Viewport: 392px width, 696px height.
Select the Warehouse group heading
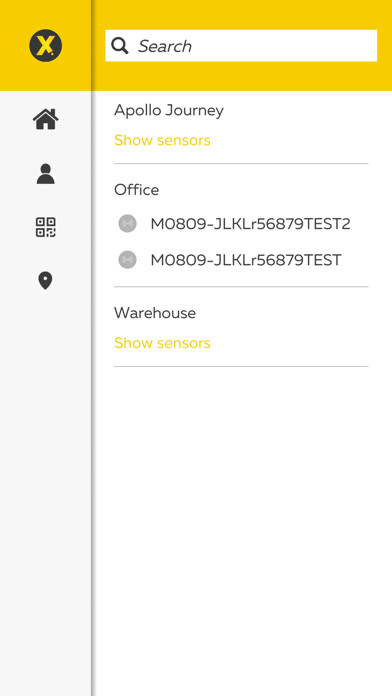155,313
